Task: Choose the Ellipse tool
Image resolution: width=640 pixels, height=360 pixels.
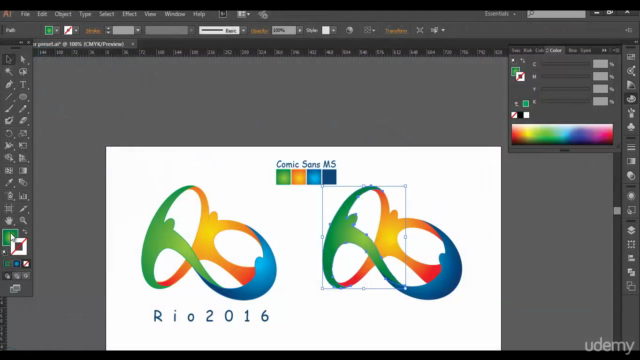Action: (23, 97)
